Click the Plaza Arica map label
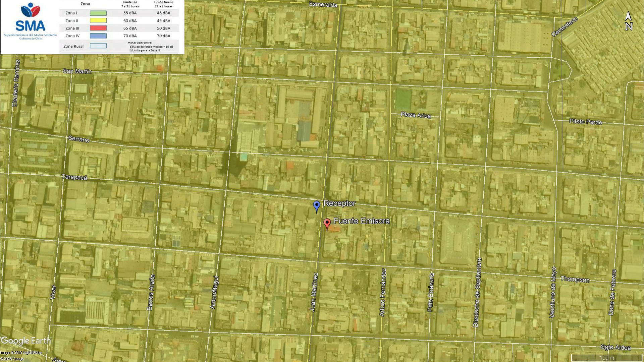Image resolution: width=644 pixels, height=362 pixels. pos(416,115)
